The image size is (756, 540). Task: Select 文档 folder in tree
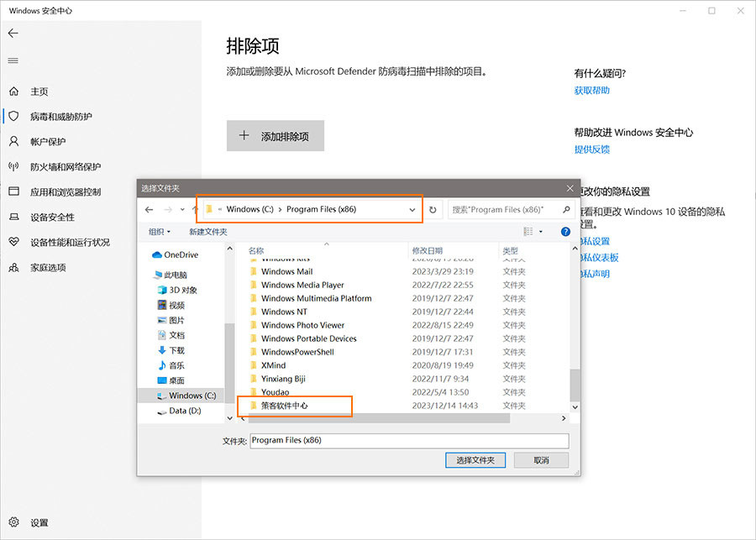(171, 334)
